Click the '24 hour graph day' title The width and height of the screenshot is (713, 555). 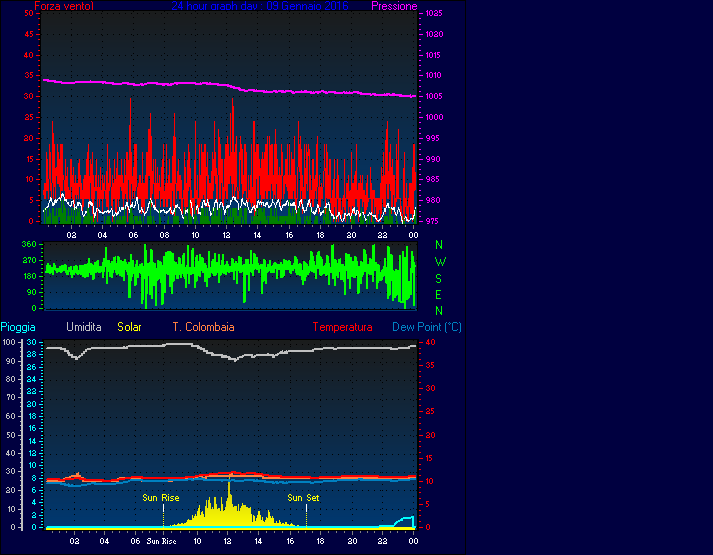pos(260,6)
